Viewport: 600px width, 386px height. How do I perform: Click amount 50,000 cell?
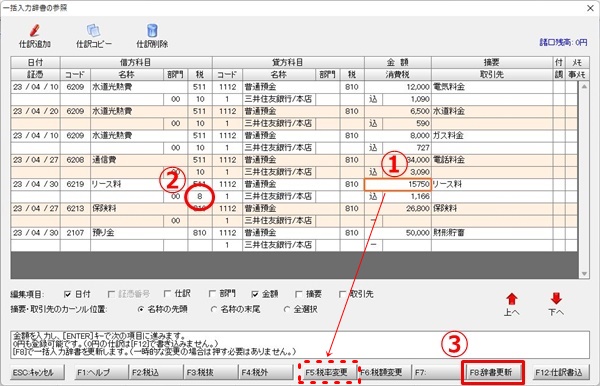click(x=398, y=233)
